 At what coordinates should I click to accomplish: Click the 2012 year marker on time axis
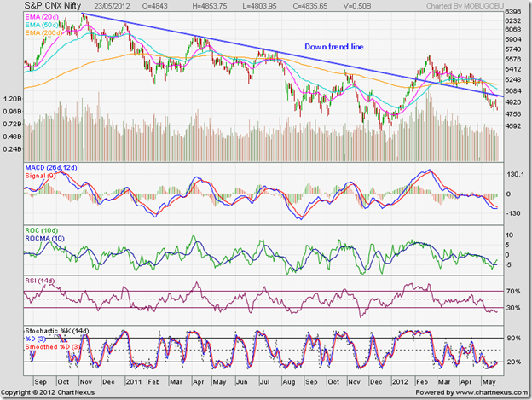[x=401, y=382]
